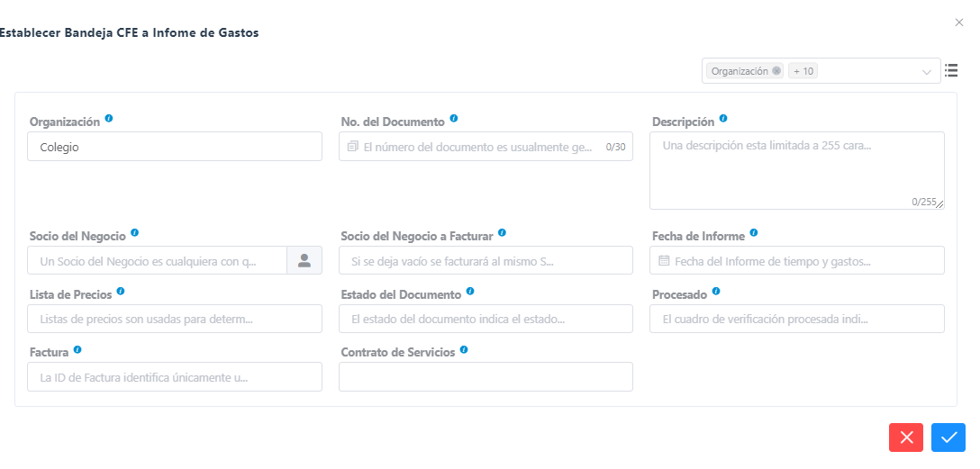
Task: Focus the Descripción text area
Action: click(x=796, y=171)
